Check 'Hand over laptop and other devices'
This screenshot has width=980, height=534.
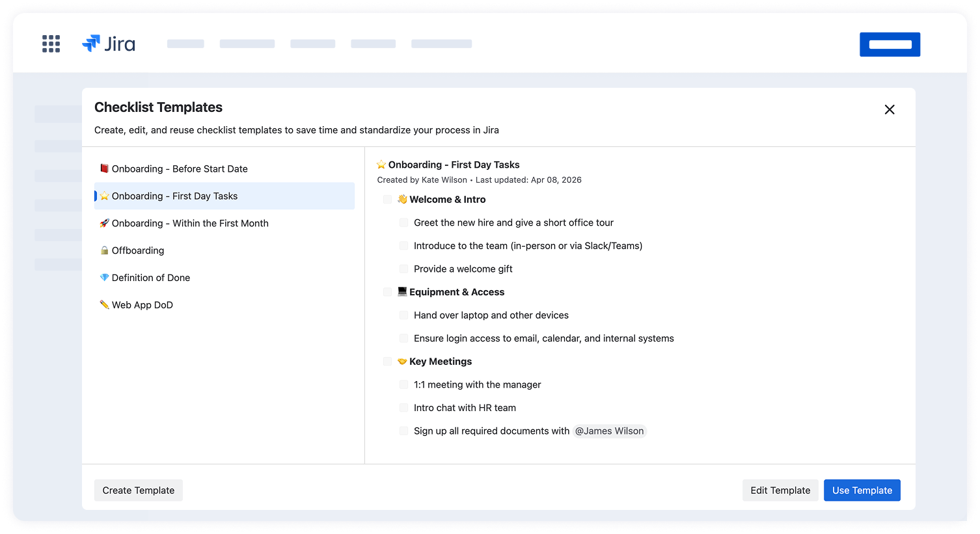point(403,315)
